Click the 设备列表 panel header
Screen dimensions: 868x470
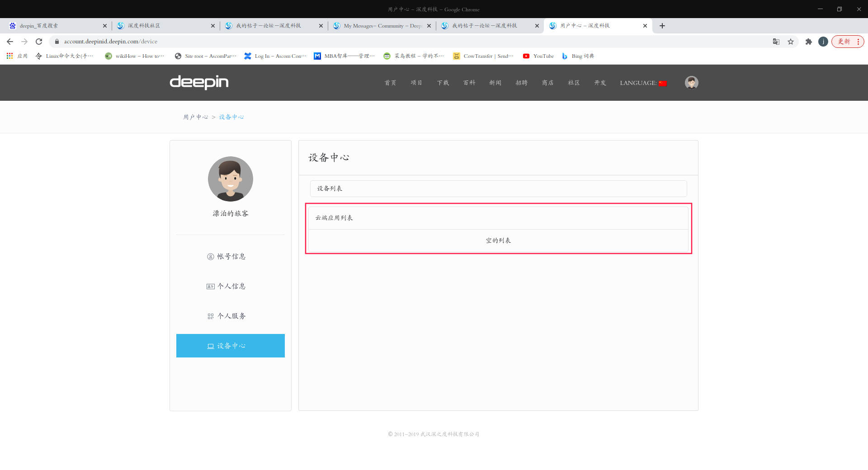click(x=499, y=188)
